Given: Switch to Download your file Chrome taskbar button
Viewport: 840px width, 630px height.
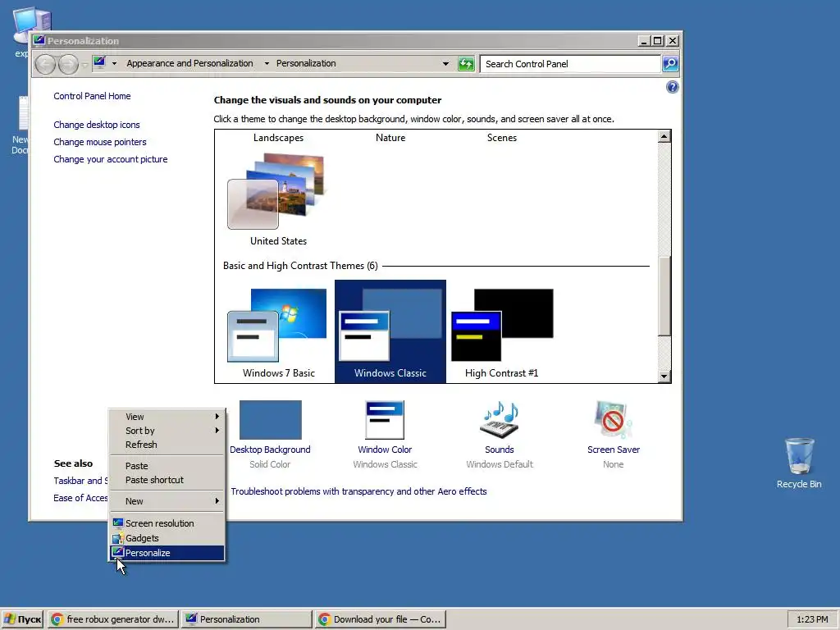Looking at the screenshot, I should (x=381, y=619).
